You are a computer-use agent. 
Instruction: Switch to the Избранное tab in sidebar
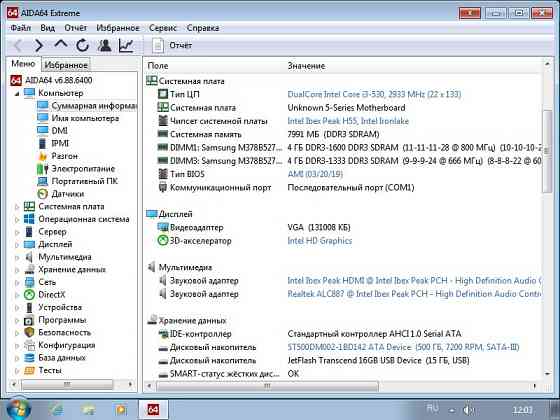[66, 65]
